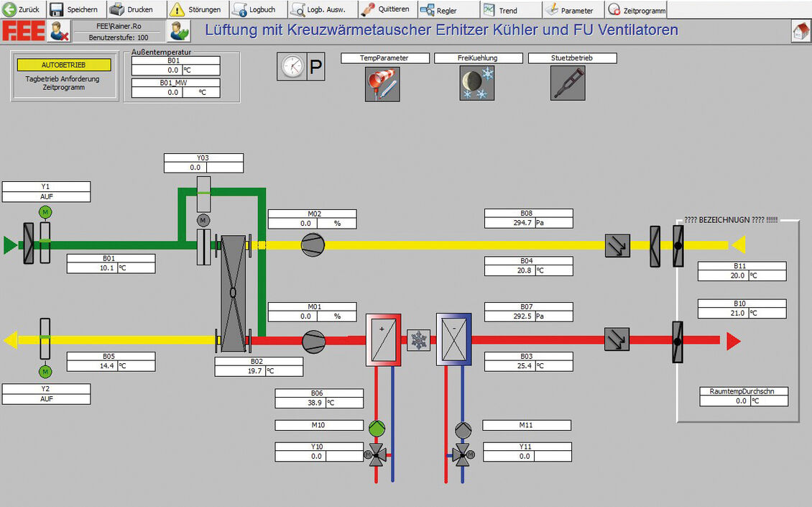Click the B11 temperature value 20.0
812x507 pixels.
742,275
